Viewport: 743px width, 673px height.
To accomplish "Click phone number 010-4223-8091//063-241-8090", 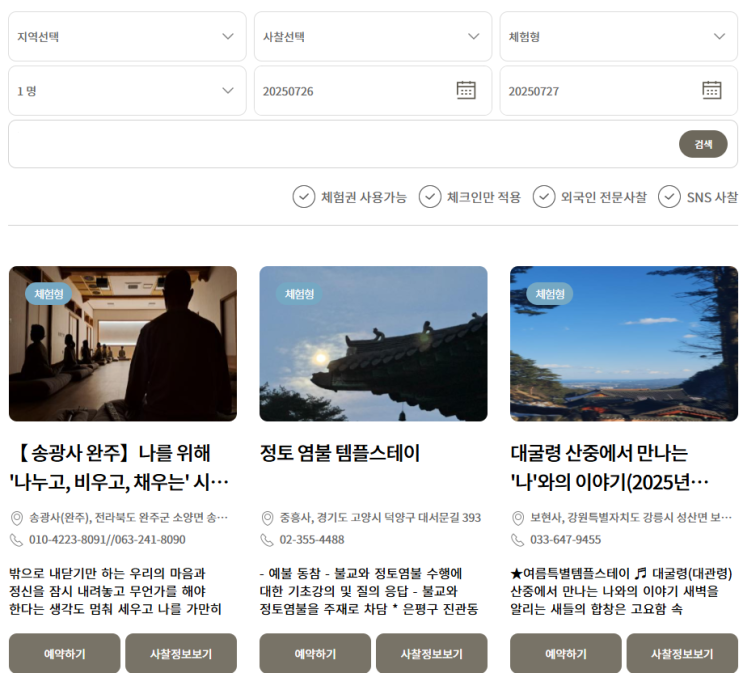I will pyautogui.click(x=107, y=540).
